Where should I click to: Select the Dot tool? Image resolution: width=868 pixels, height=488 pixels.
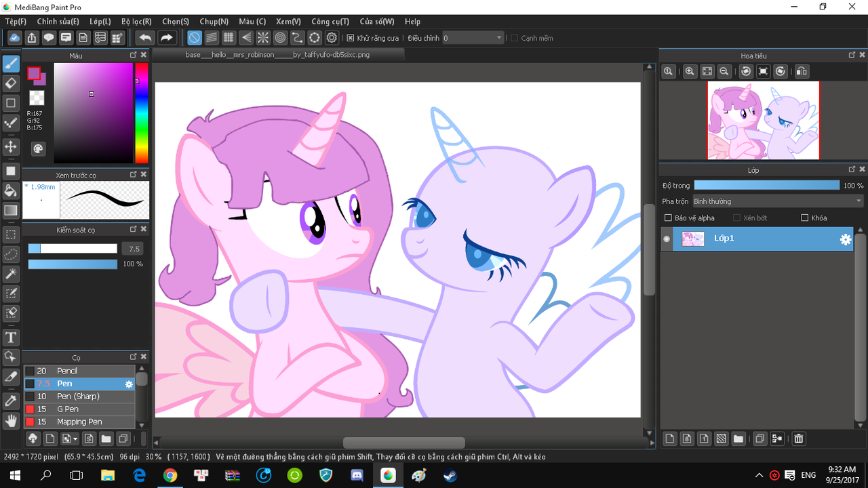[x=11, y=123]
